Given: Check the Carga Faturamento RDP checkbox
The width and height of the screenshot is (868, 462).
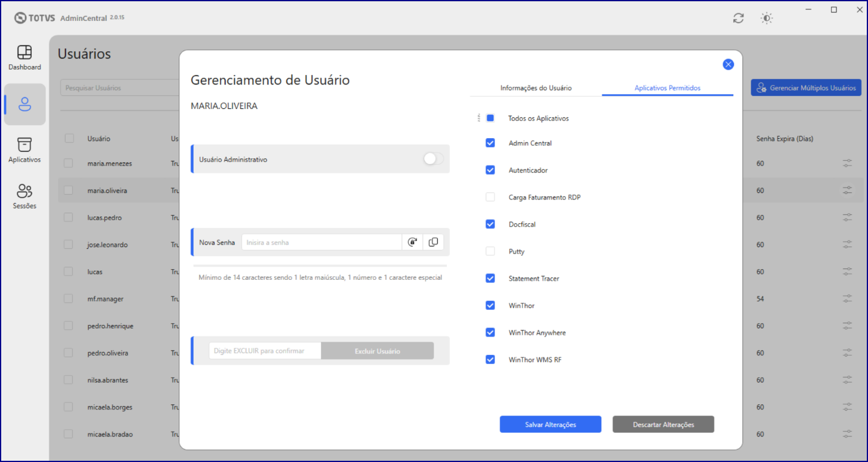Looking at the screenshot, I should coord(490,197).
